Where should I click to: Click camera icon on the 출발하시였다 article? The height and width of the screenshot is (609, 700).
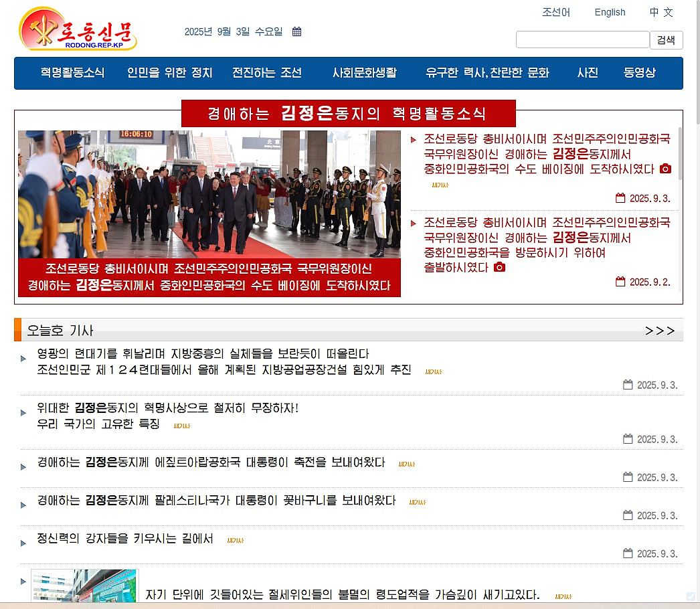point(499,267)
